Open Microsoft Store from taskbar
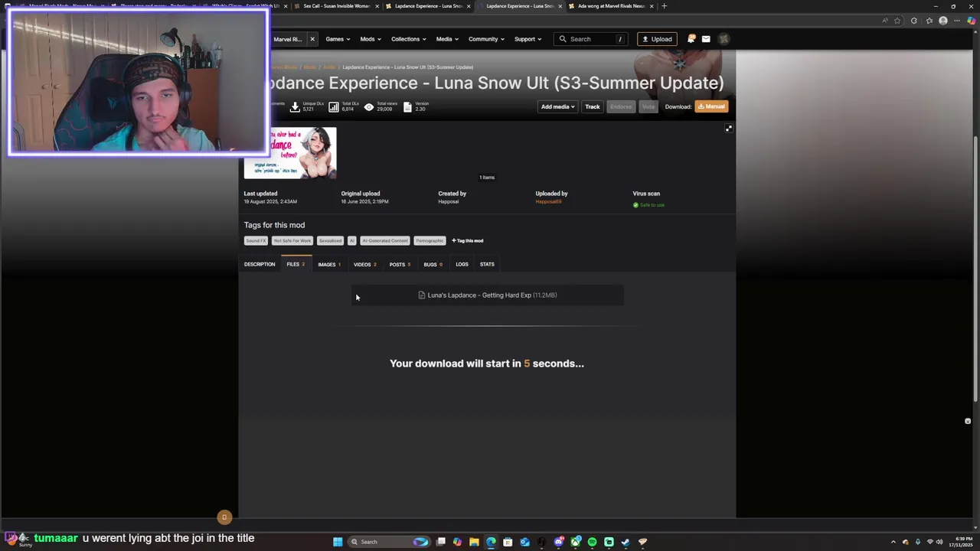Screen dimensions: 980x551 click(x=508, y=542)
